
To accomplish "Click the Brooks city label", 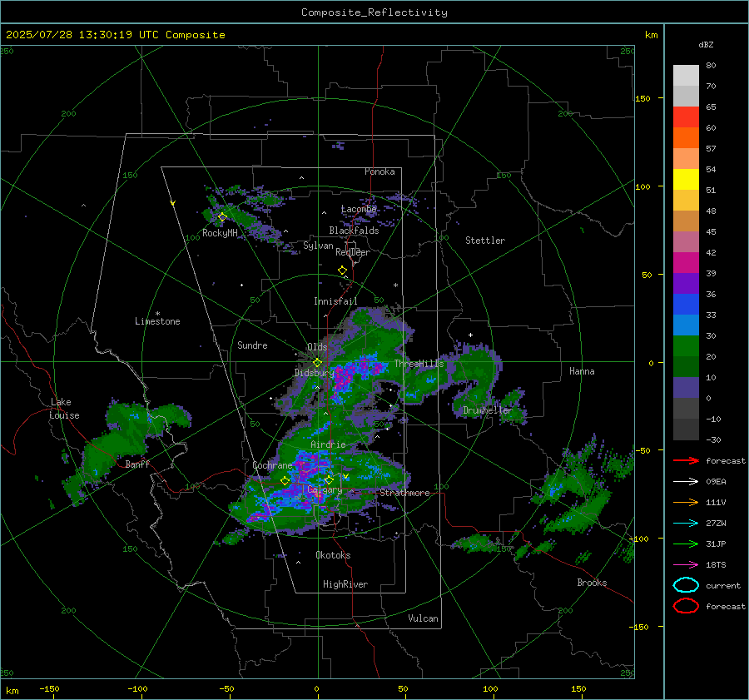I will point(592,583).
